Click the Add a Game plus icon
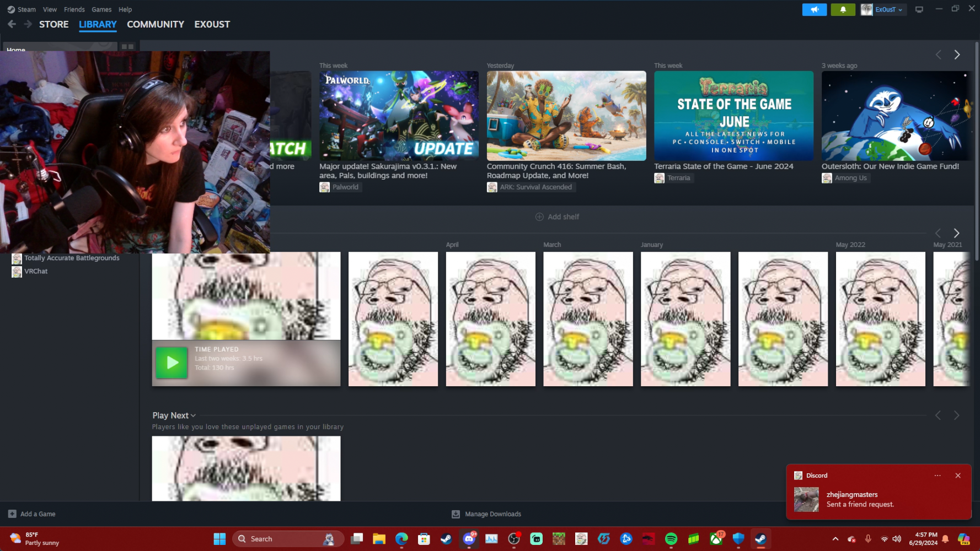Screen dimensions: 980x551 [12, 514]
